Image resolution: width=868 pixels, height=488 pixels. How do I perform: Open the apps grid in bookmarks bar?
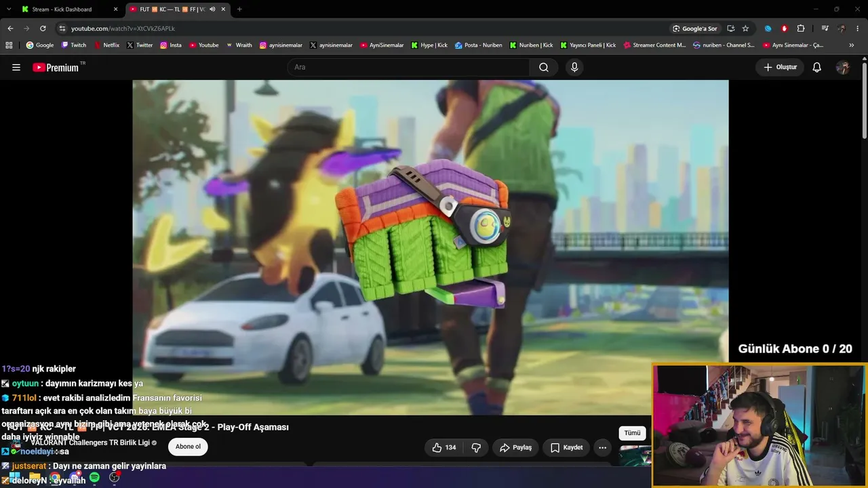tap(9, 45)
